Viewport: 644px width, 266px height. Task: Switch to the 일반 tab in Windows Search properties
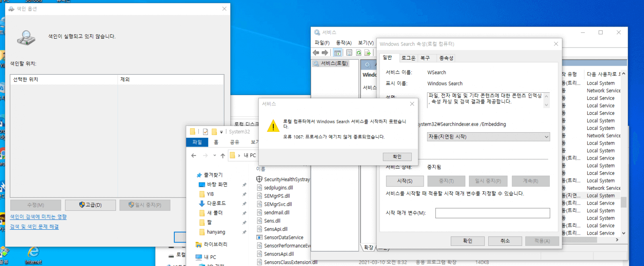[x=388, y=58]
